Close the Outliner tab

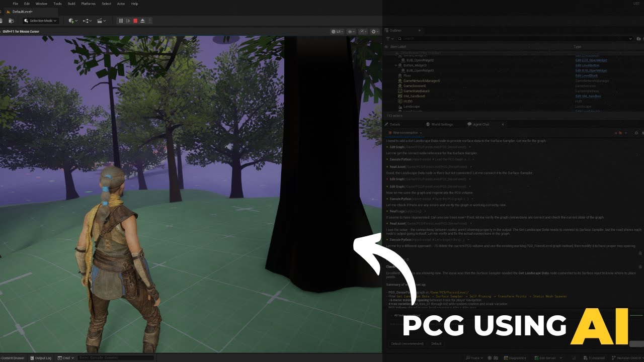point(419,31)
